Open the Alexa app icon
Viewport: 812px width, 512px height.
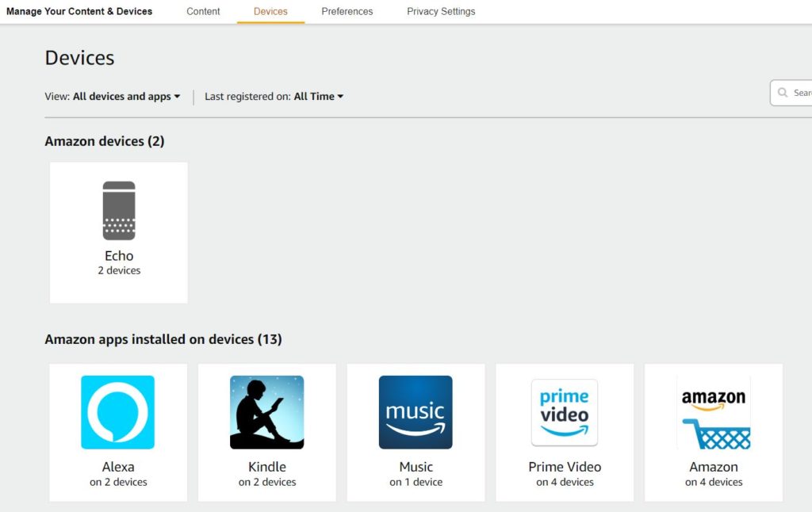point(117,412)
